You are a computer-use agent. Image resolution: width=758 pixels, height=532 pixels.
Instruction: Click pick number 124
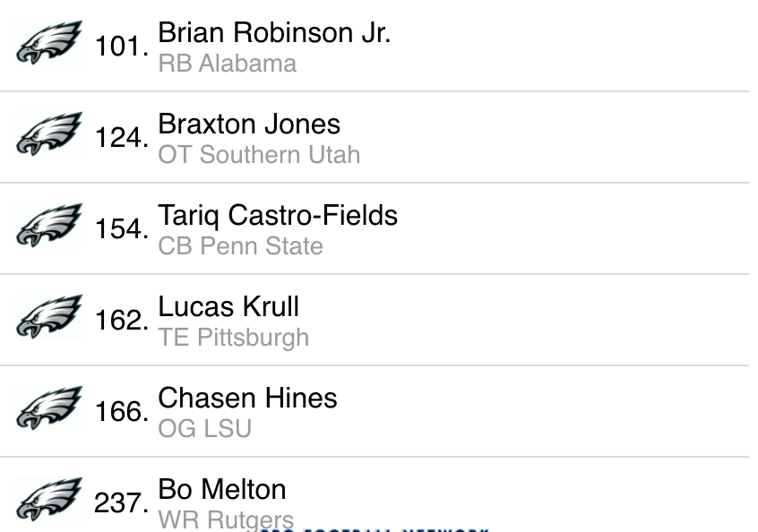click(121, 138)
